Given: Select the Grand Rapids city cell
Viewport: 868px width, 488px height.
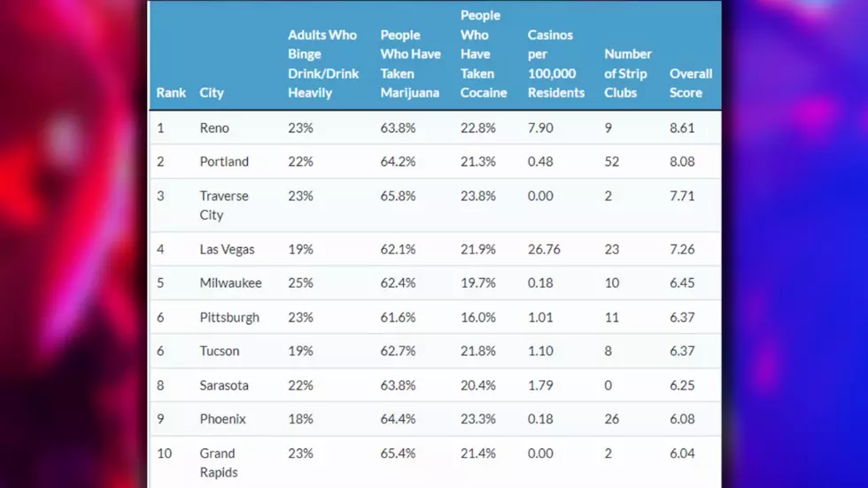Looking at the screenshot, I should coord(218,462).
